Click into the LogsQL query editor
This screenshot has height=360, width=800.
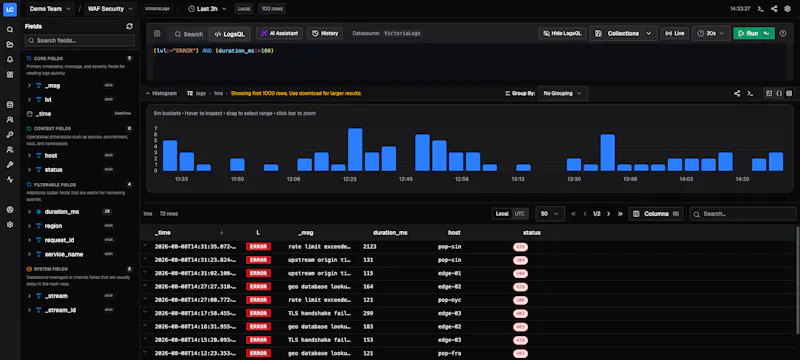(469, 62)
